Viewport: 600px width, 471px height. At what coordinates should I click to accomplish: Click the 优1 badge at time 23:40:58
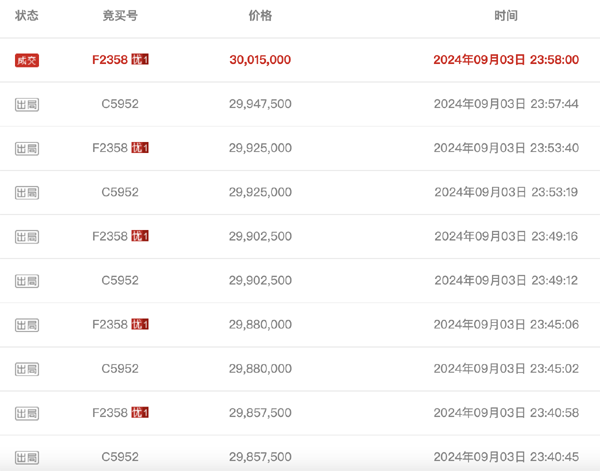click(x=140, y=412)
